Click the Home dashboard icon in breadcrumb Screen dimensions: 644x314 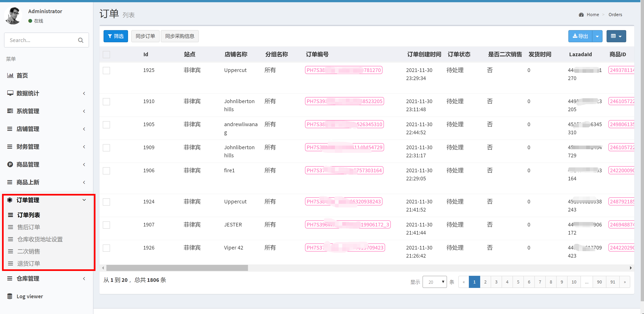pyautogui.click(x=581, y=15)
